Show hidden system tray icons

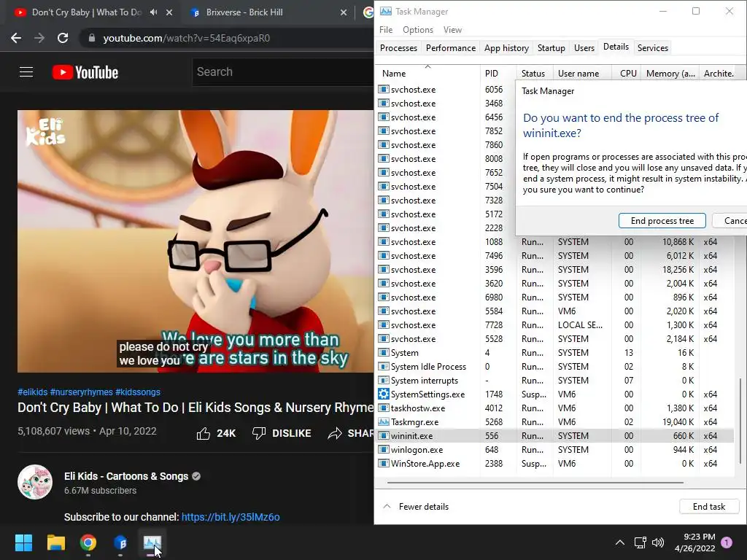[620, 542]
